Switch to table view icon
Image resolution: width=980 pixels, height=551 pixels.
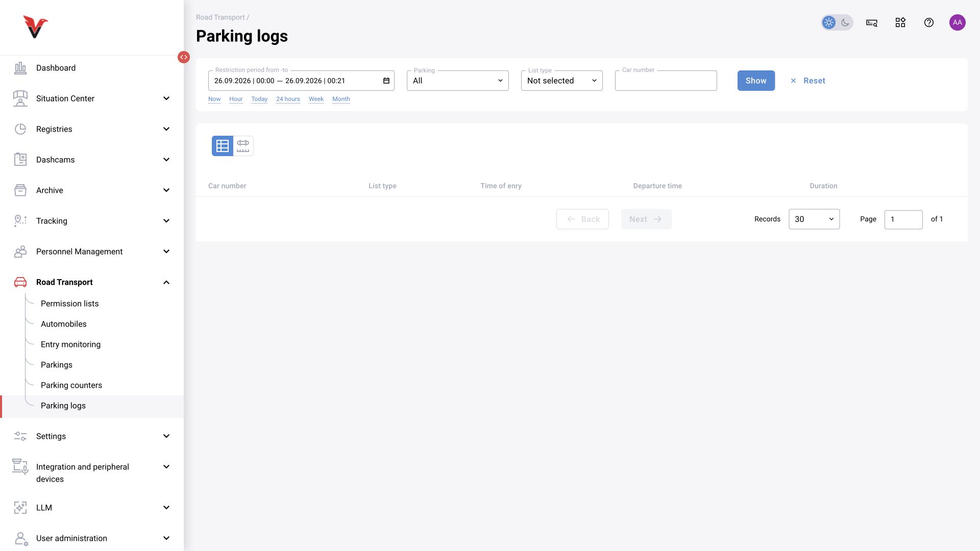click(223, 146)
